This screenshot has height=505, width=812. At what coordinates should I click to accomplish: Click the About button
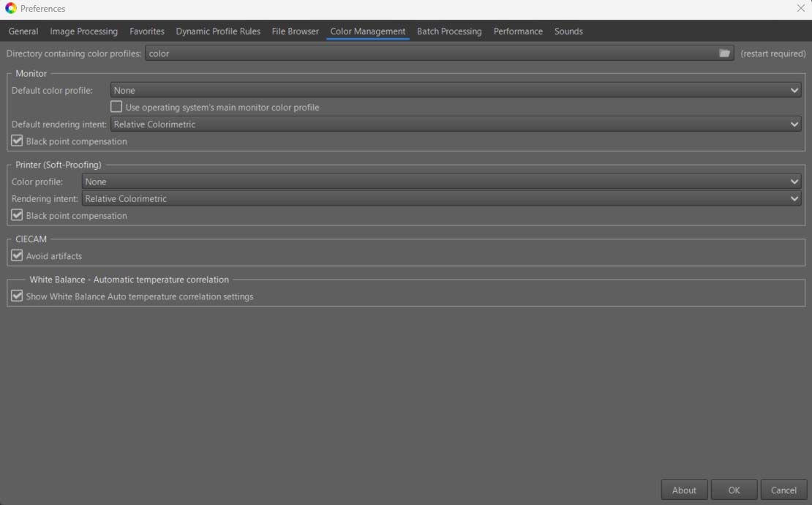click(x=684, y=490)
